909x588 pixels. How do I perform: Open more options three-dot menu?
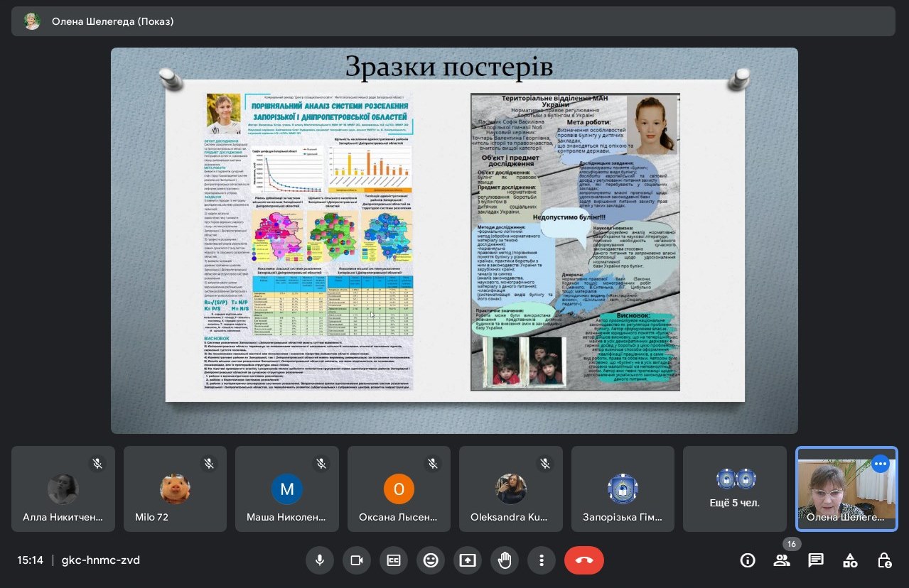542,560
